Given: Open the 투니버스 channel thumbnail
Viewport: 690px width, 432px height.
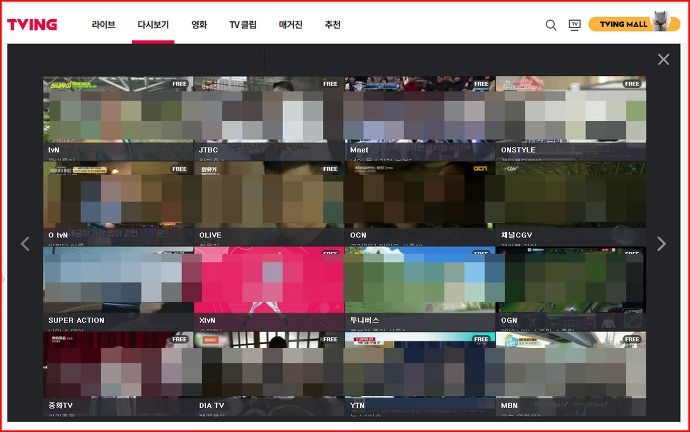Looking at the screenshot, I should click(x=420, y=289).
